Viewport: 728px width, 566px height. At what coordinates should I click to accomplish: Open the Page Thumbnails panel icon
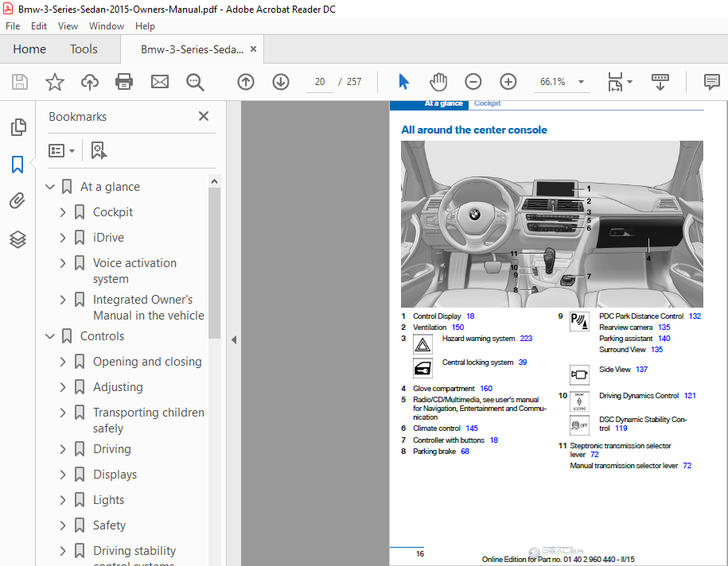[18, 127]
